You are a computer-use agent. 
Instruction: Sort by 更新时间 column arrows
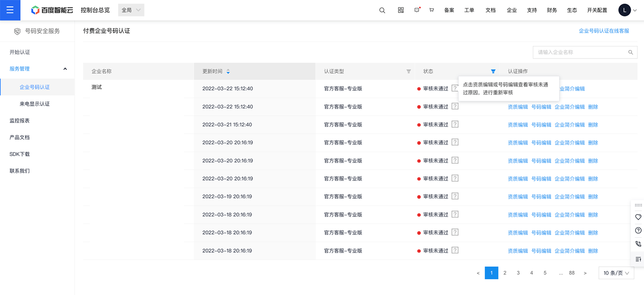pyautogui.click(x=228, y=71)
